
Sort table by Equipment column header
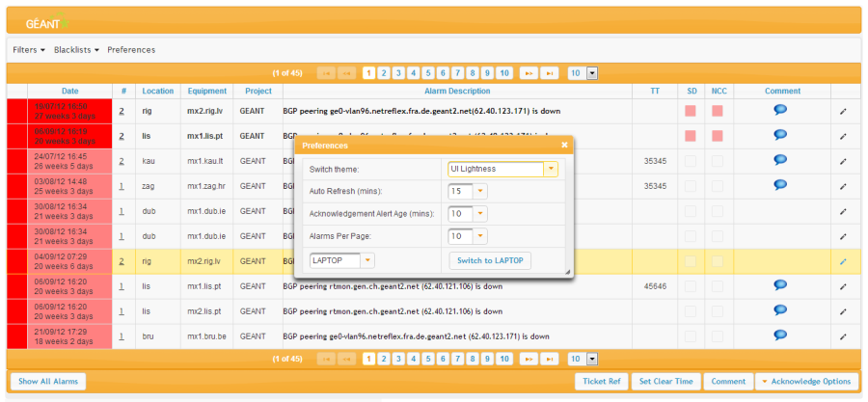click(207, 92)
